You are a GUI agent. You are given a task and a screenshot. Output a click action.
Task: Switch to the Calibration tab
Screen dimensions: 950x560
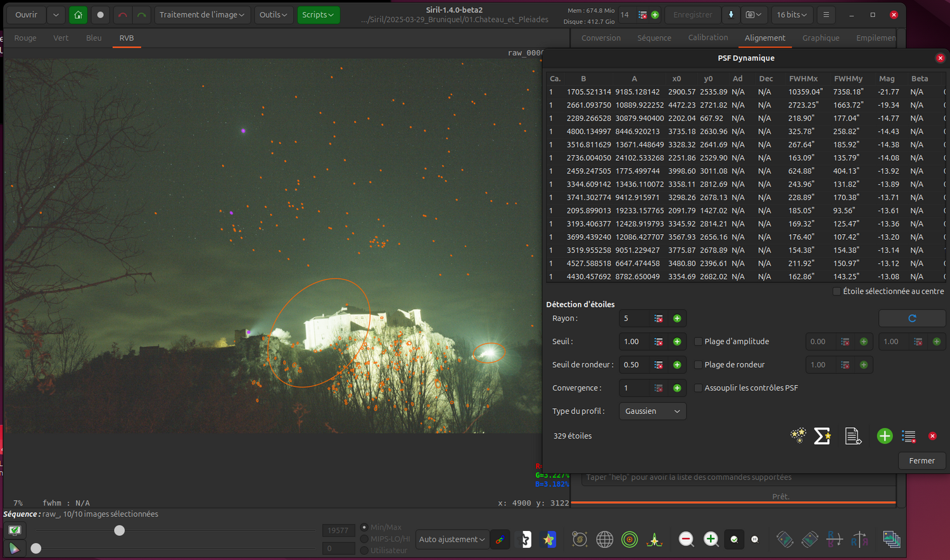pyautogui.click(x=707, y=38)
